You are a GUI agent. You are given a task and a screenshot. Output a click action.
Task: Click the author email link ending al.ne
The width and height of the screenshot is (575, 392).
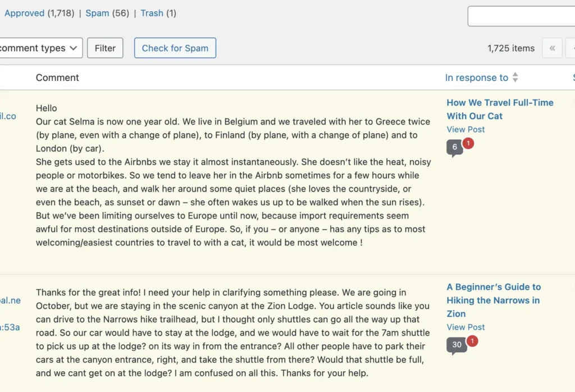click(x=10, y=300)
